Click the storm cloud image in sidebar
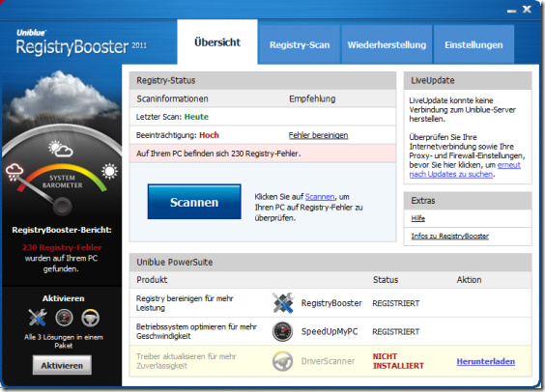Viewport: 545px width, 392px height. click(x=62, y=96)
